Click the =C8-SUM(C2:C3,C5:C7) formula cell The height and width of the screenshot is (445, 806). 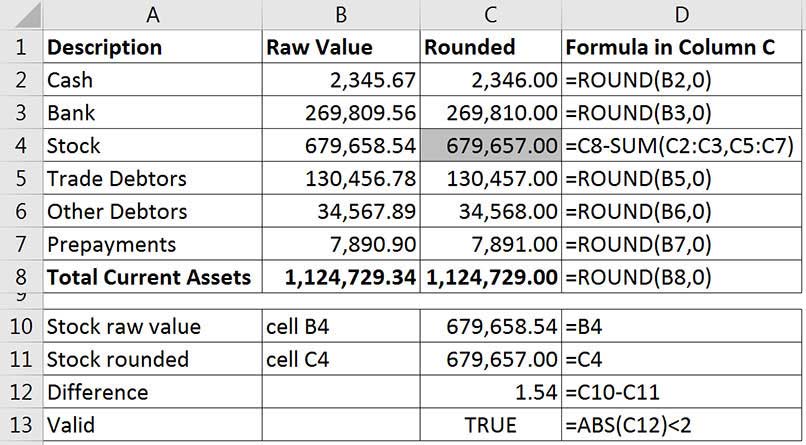pyautogui.click(x=682, y=145)
